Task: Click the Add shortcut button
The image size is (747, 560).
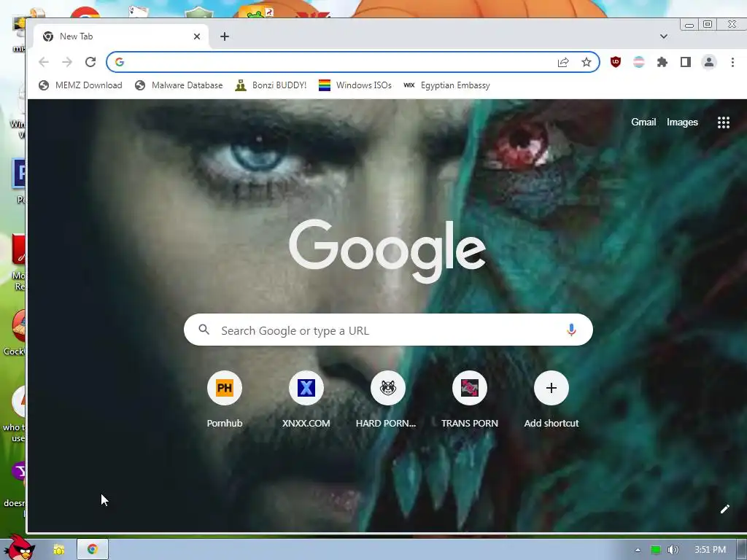Action: pos(551,398)
